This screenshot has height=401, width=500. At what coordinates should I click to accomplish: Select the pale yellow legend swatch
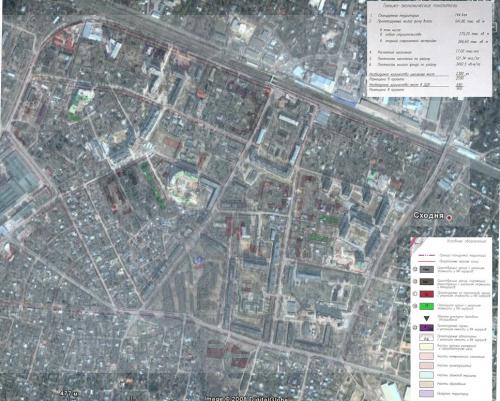[x=426, y=347]
